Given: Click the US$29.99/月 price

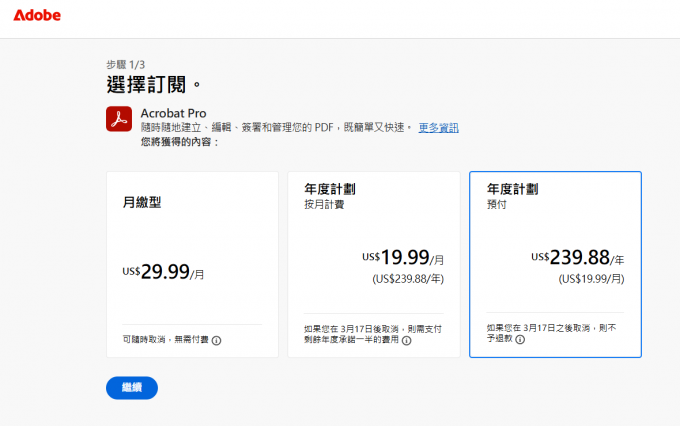Looking at the screenshot, I should click(x=163, y=272).
